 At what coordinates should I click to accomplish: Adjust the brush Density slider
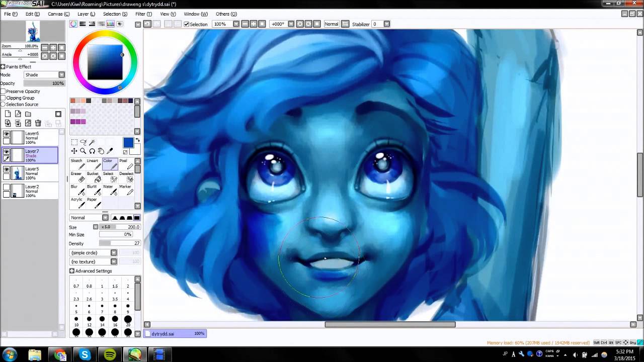(120, 243)
